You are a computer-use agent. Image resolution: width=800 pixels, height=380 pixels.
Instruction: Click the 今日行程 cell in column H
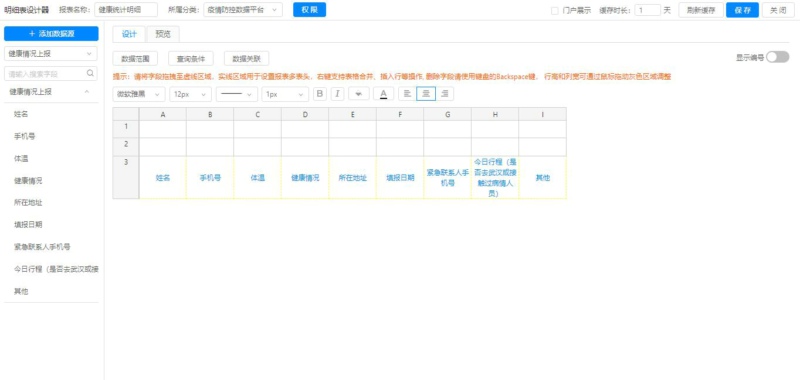[495, 178]
